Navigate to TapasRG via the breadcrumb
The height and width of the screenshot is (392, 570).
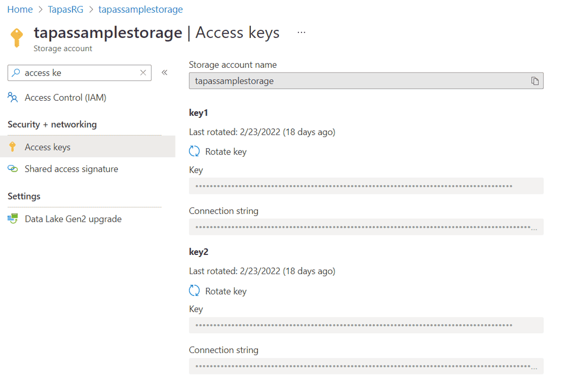(65, 9)
